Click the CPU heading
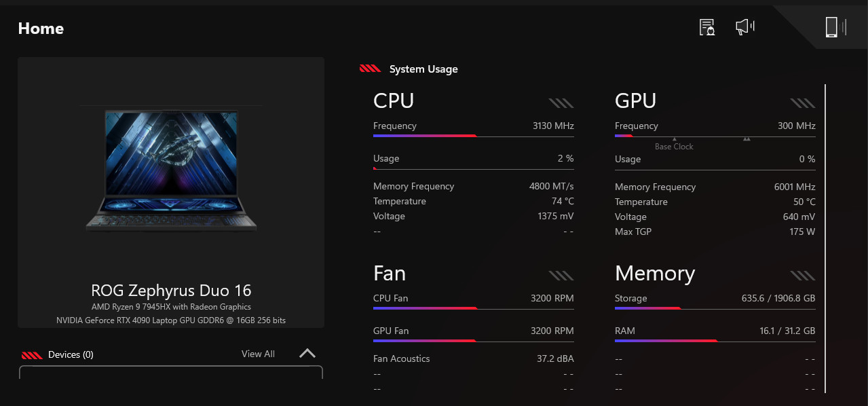 [394, 100]
